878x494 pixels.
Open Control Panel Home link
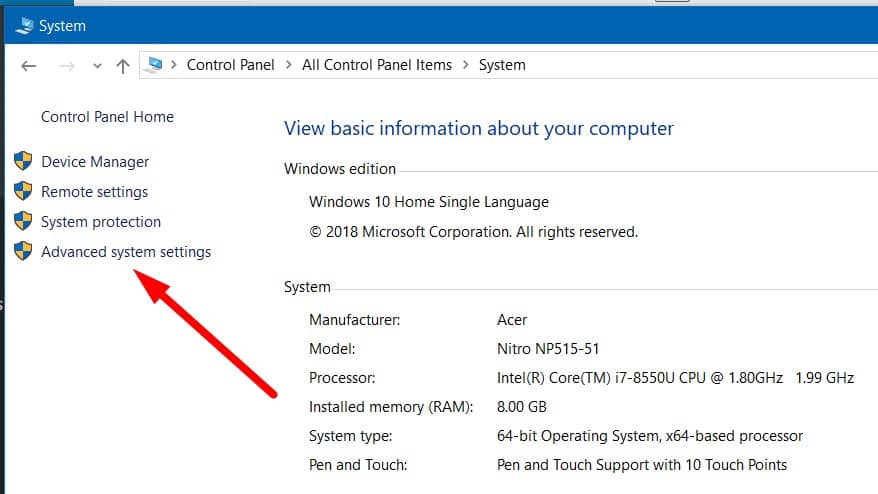108,116
